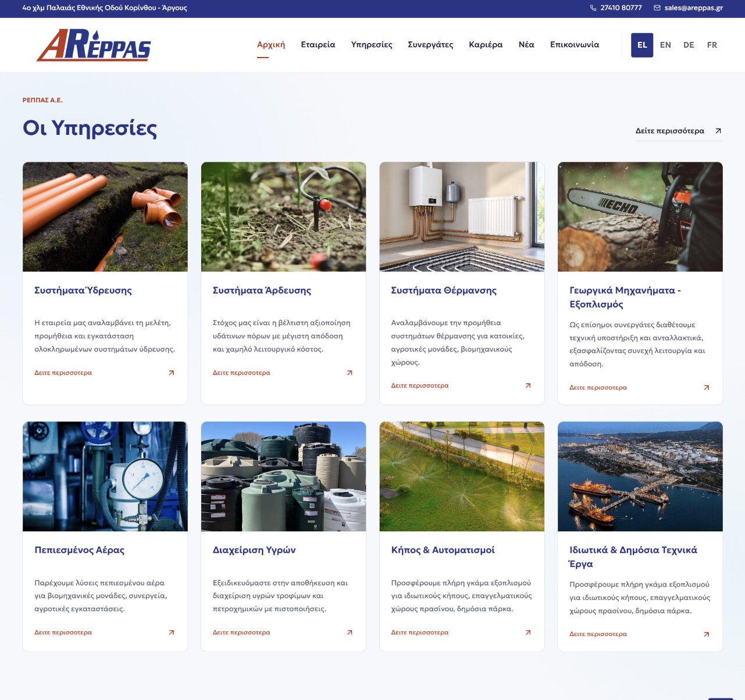Click the drip irrigation image
745x700 pixels.
284,217
